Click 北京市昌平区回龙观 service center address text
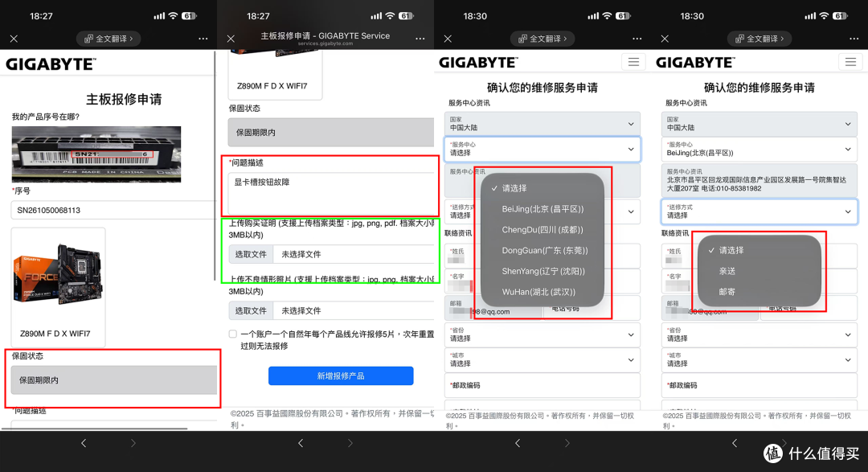 (757, 184)
